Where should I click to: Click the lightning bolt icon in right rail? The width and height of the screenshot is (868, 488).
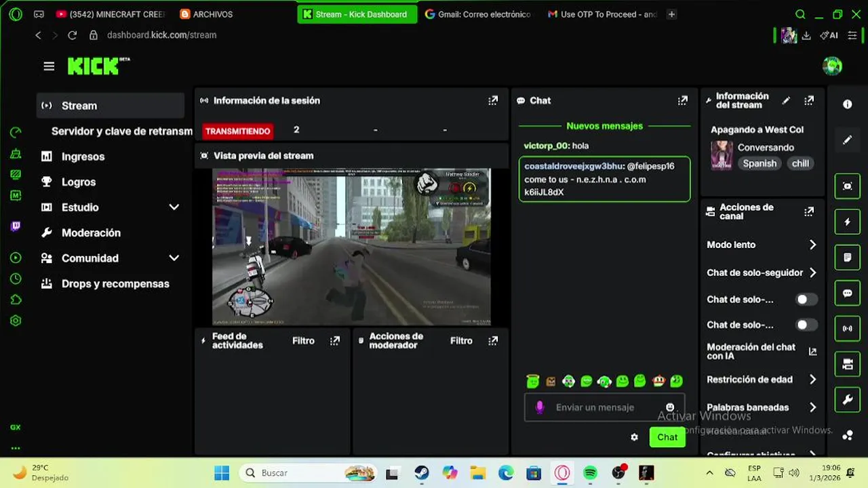click(x=847, y=222)
